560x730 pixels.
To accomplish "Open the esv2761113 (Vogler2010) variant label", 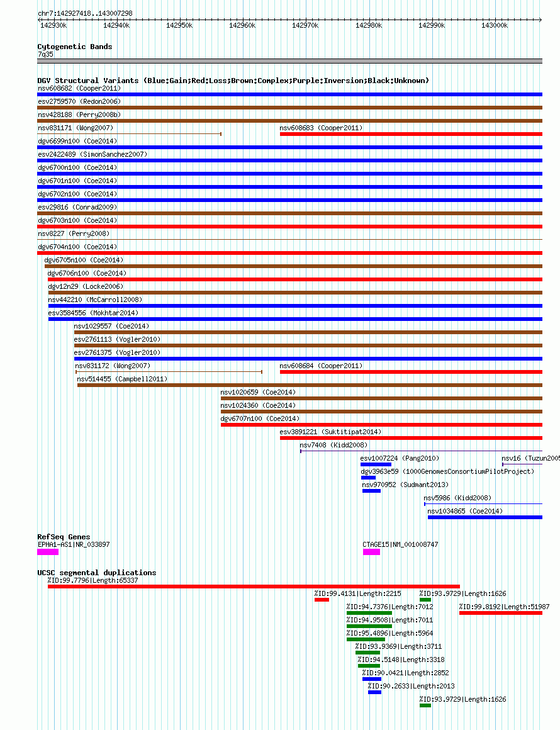I will 117,339.
